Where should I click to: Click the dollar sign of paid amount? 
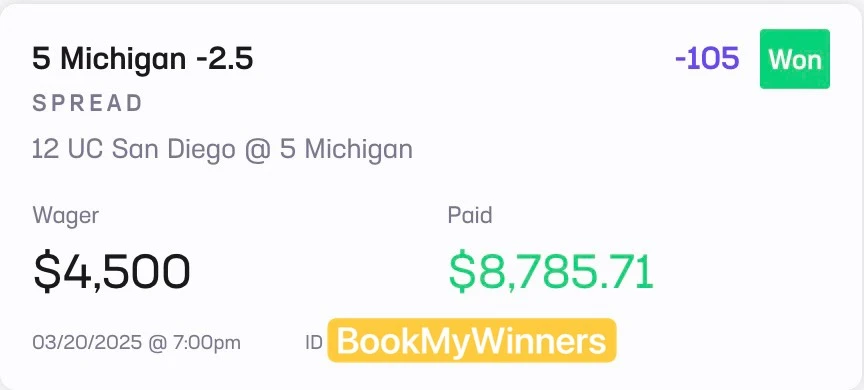pyautogui.click(x=462, y=272)
